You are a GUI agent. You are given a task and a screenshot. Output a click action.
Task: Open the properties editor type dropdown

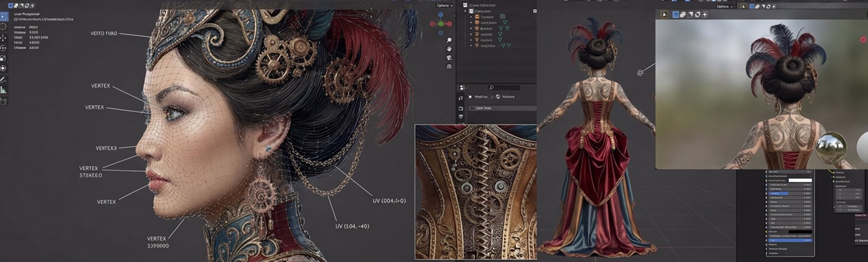pos(463,87)
